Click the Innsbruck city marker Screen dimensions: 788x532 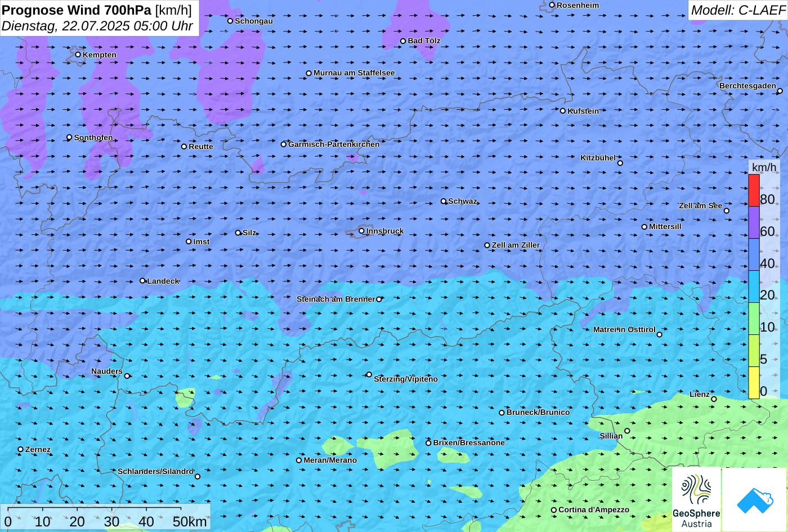(x=361, y=231)
